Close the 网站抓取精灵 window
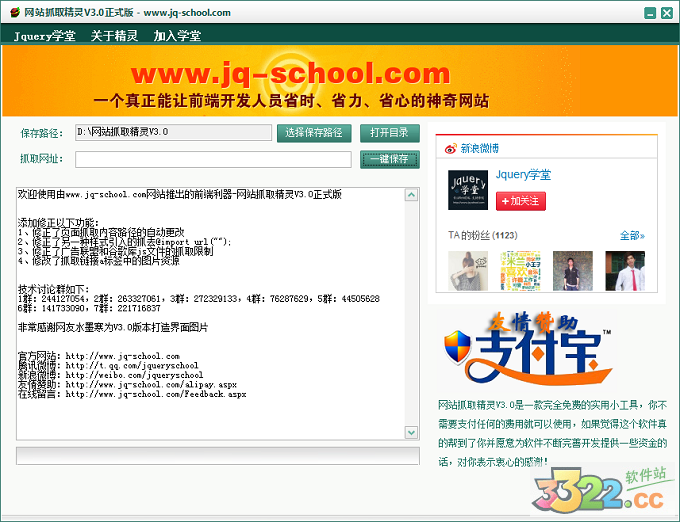 [667, 13]
